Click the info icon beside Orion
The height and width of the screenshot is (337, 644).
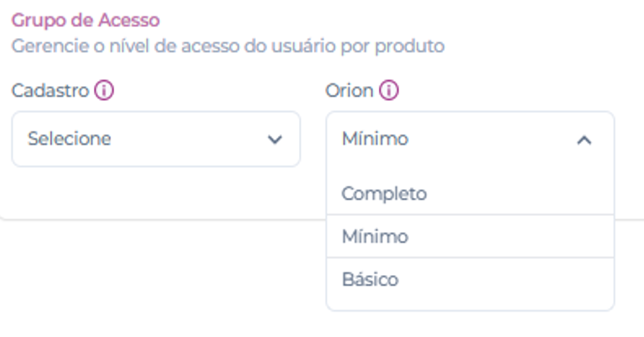click(389, 91)
